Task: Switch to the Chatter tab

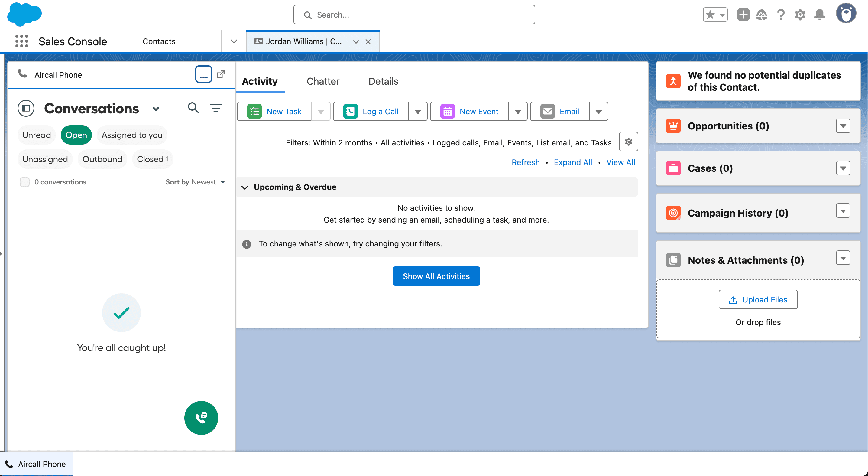Action: coord(322,81)
